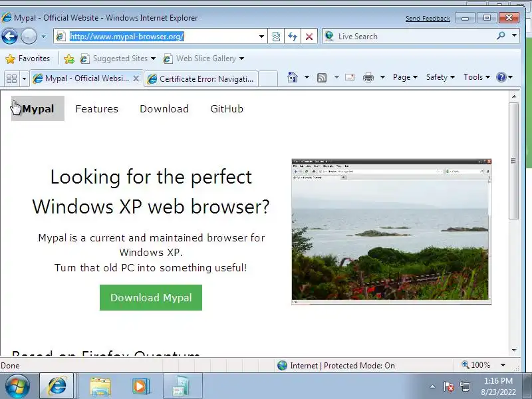Open the Favorites center

click(x=28, y=59)
